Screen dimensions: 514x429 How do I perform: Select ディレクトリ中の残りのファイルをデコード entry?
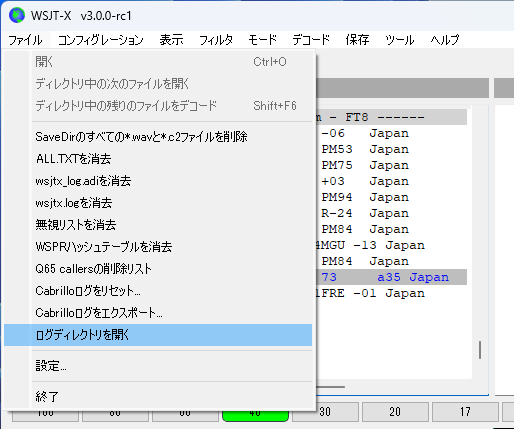pyautogui.click(x=158, y=106)
